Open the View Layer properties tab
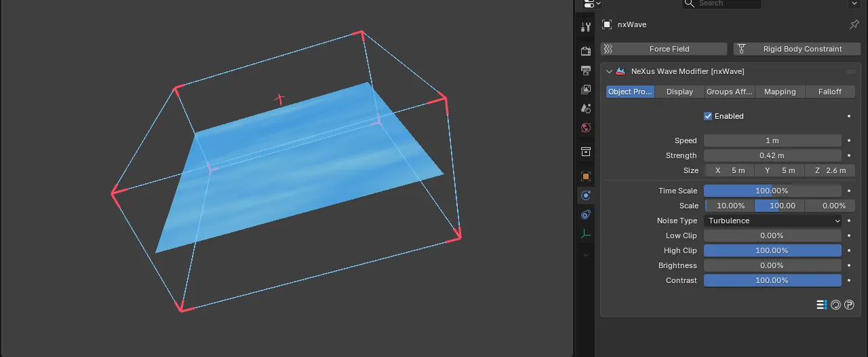868x357 pixels. click(586, 89)
